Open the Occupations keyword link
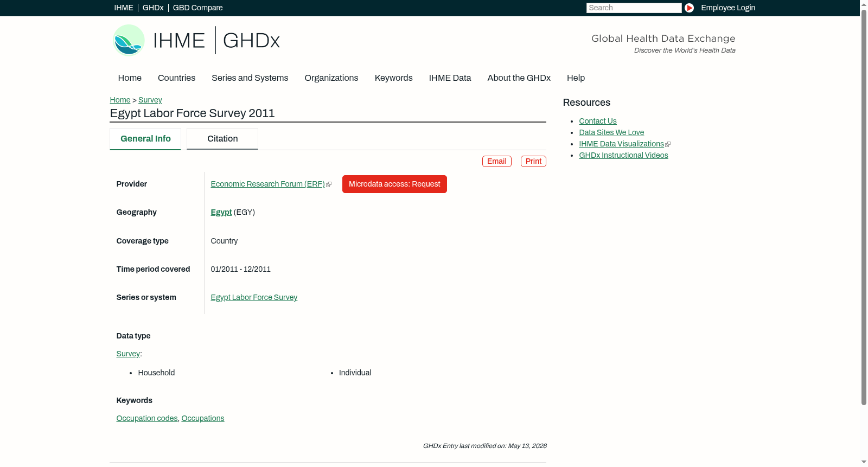The height and width of the screenshot is (467, 868). click(203, 418)
